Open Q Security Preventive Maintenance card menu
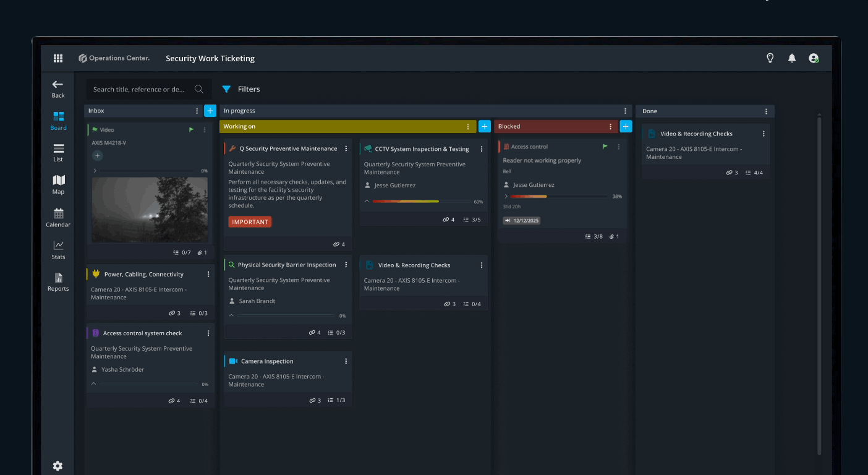 click(x=346, y=148)
